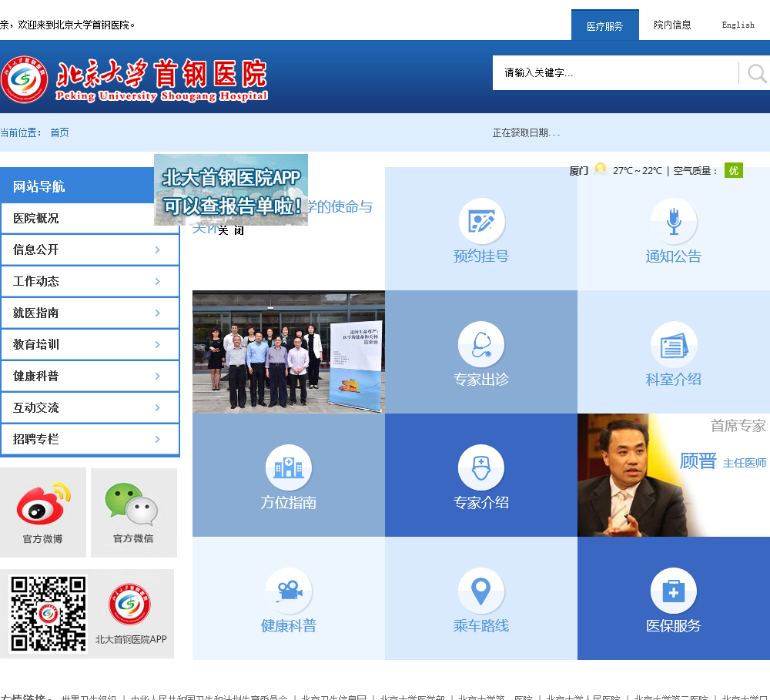Focus the 请输入关键字 search field

pyautogui.click(x=615, y=72)
